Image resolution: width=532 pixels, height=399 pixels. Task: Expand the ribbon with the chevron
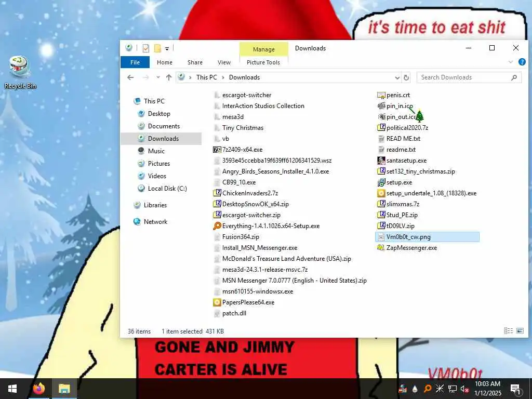(x=511, y=62)
